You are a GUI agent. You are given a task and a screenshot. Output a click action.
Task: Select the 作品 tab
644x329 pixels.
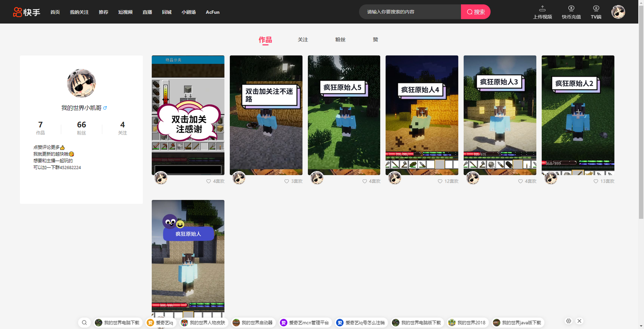(x=265, y=40)
